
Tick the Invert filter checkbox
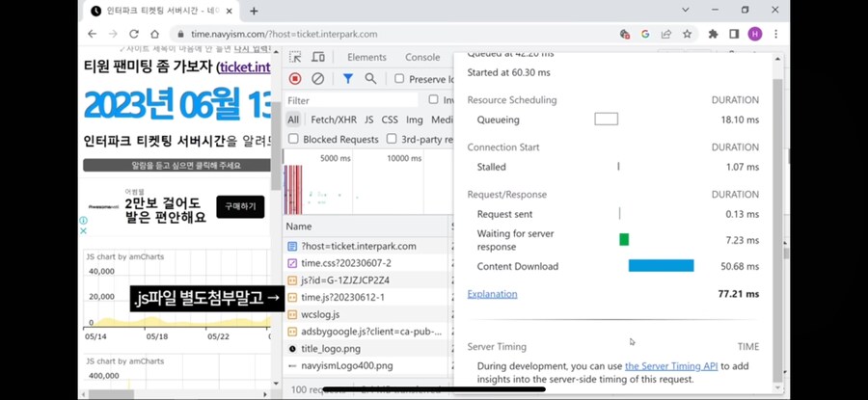pyautogui.click(x=433, y=99)
